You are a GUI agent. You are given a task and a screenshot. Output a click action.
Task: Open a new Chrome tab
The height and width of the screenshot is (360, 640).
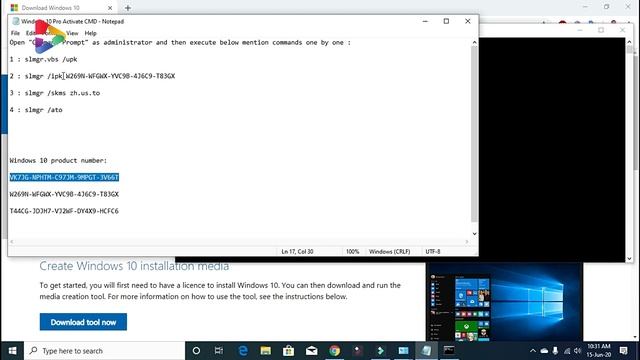pyautogui.click(x=128, y=8)
